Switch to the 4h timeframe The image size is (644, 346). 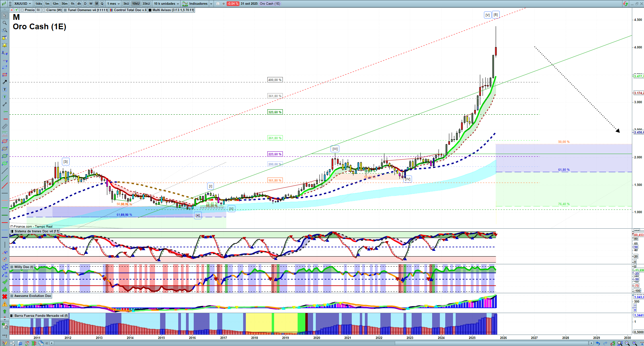coord(79,4)
